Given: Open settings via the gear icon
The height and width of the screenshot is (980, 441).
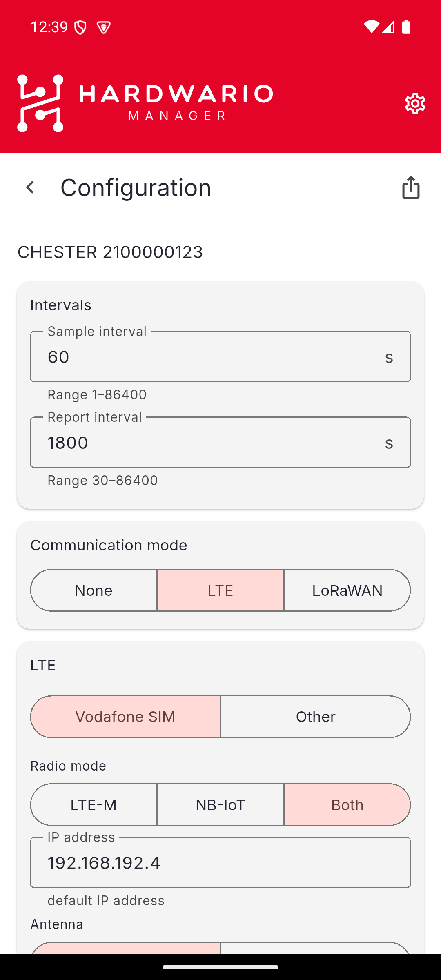Looking at the screenshot, I should 415,103.
